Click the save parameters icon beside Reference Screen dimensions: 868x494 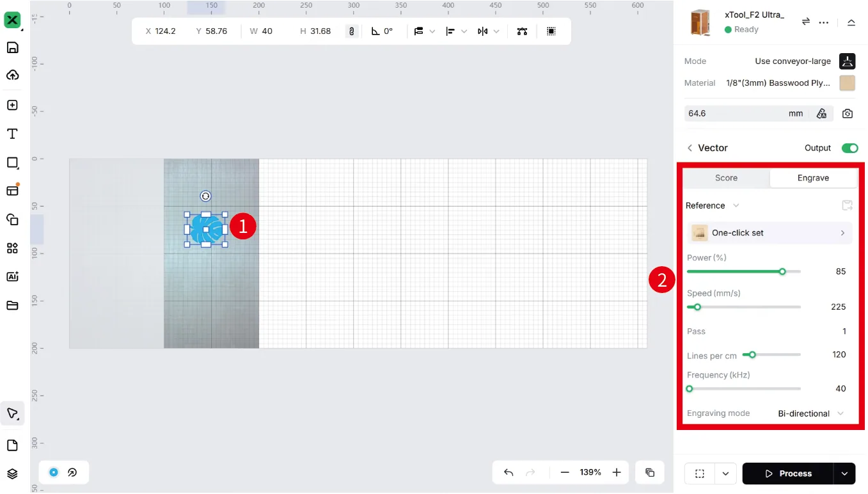point(847,205)
